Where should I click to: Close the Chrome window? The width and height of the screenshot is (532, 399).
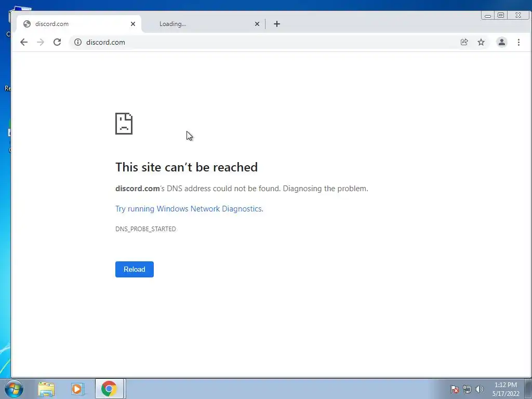[518, 16]
